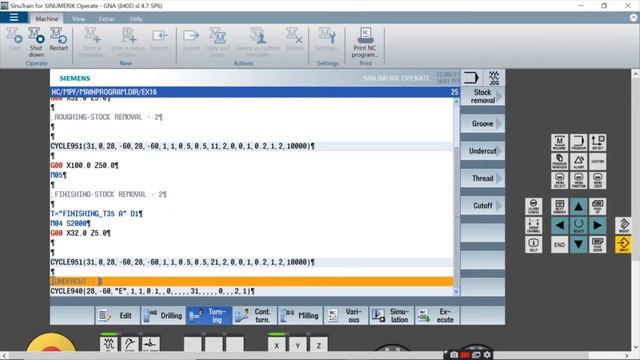The height and width of the screenshot is (360, 640).
Task: Click the MENU SELECT key
Action: 560,180
